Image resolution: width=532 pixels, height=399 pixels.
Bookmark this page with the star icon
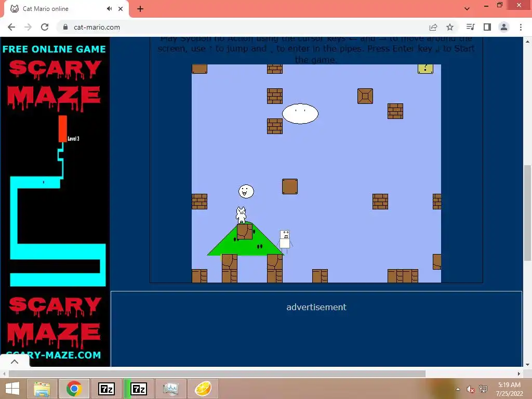tap(450, 27)
